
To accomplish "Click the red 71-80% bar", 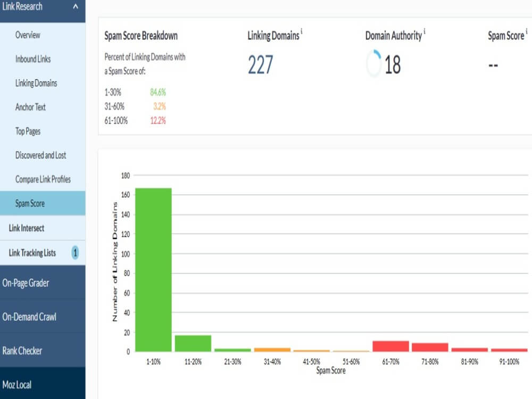I will pos(430,347).
